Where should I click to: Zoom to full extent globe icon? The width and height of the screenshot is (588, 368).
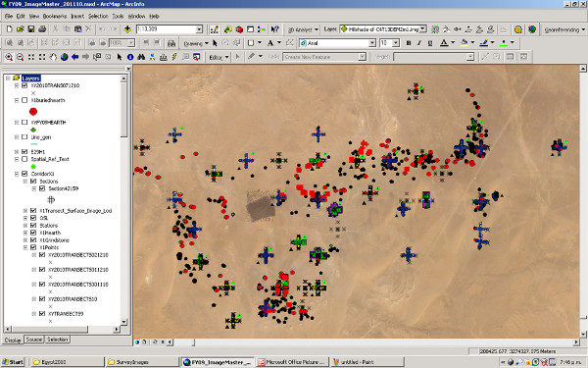click(x=64, y=57)
